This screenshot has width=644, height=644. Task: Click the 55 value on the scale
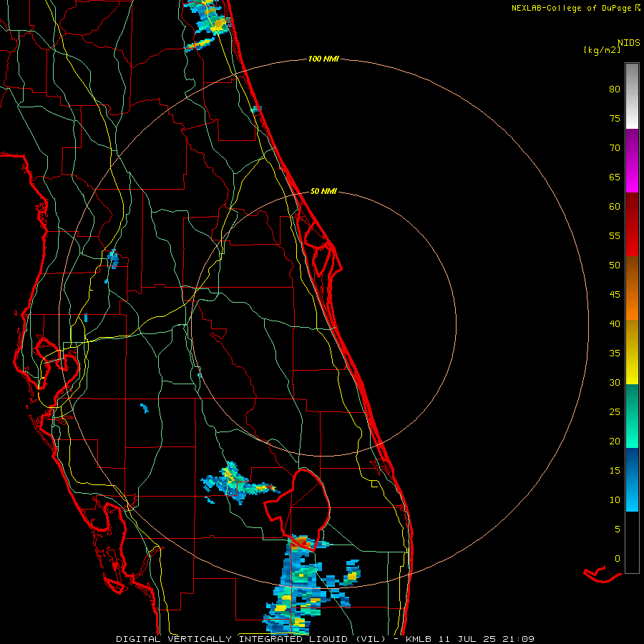click(615, 236)
